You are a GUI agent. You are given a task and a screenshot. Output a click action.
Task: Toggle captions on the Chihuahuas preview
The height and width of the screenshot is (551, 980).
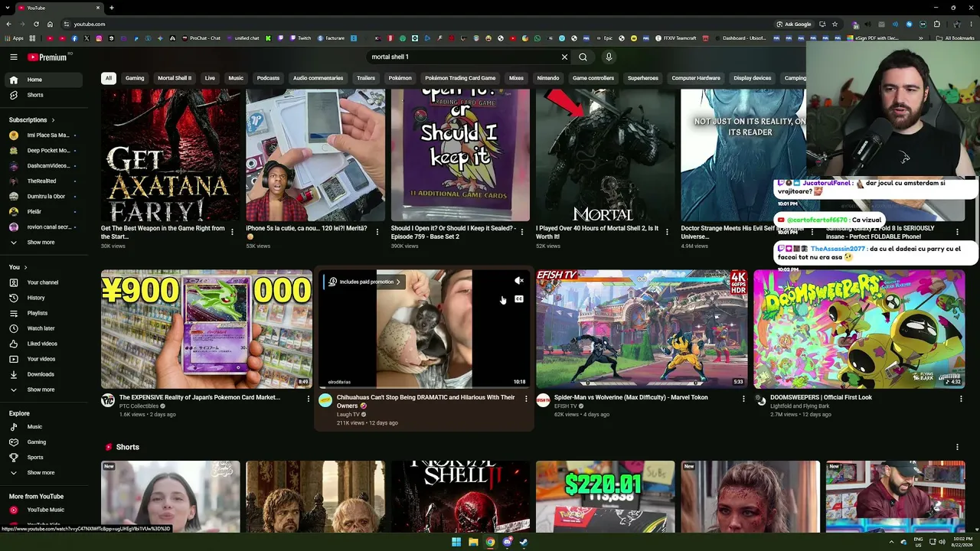click(519, 299)
